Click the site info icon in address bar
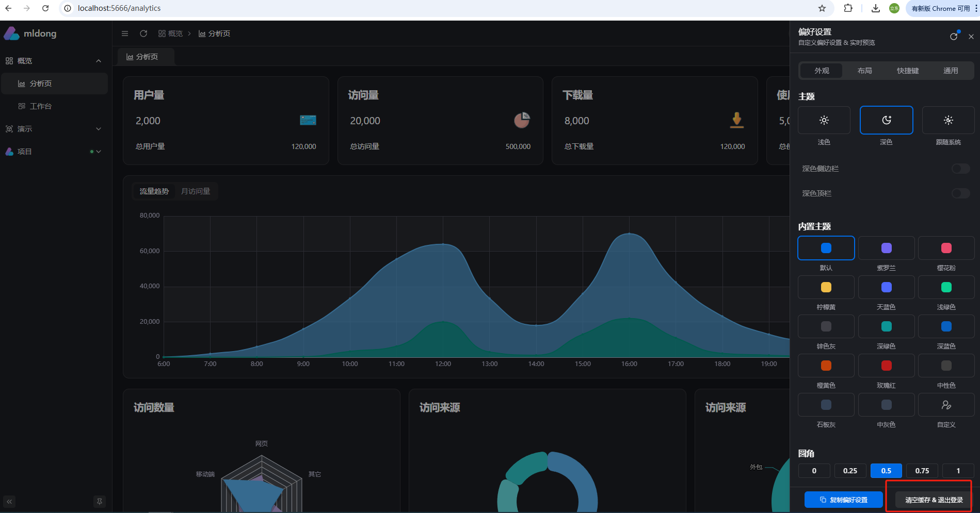This screenshot has height=513, width=980. tap(68, 8)
